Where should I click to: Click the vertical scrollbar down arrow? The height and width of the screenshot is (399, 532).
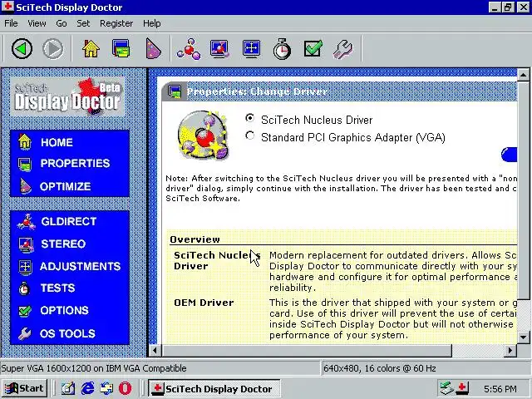pyautogui.click(x=523, y=337)
